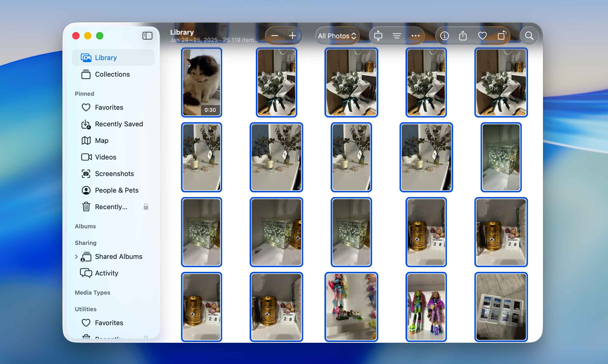Select the photo sheet on the floor thumbnail
The height and width of the screenshot is (364, 608).
point(501,307)
